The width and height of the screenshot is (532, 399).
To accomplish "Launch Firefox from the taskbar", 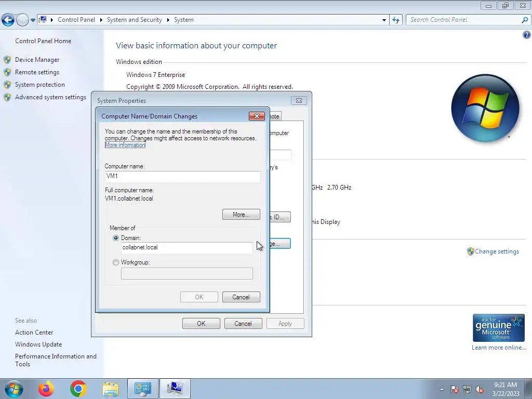I will pos(46,389).
